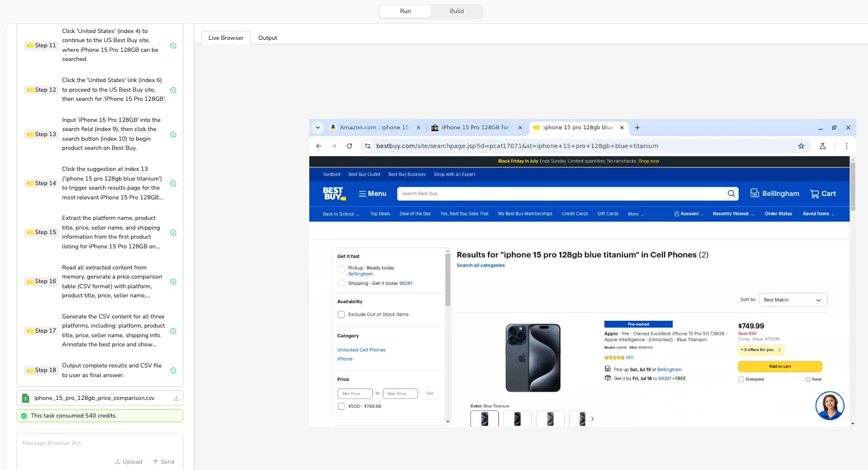Download the price comparison CSV file
The image size is (868, 470).
click(176, 398)
